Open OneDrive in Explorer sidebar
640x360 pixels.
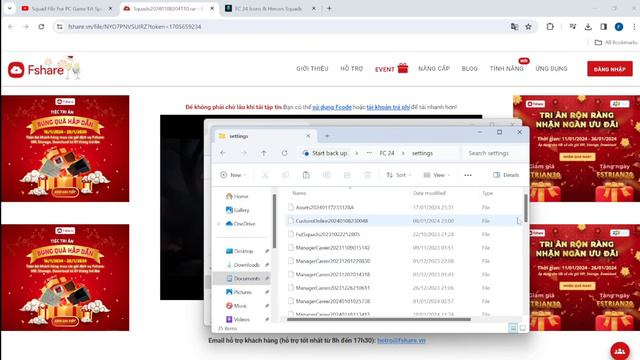tap(240, 224)
